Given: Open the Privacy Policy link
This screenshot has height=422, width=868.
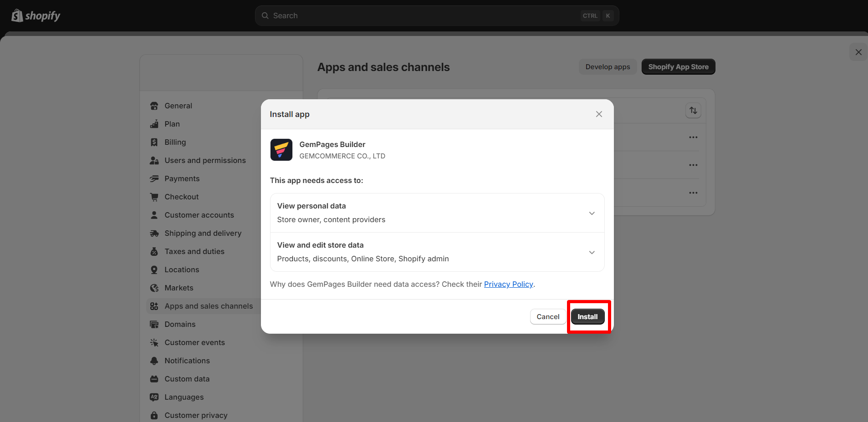Looking at the screenshot, I should (x=508, y=284).
